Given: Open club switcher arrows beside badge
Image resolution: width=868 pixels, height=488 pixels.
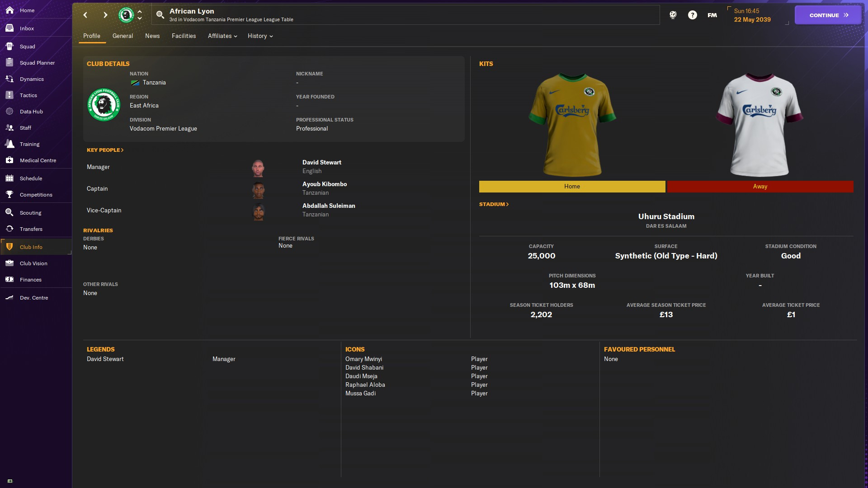Looking at the screenshot, I should 140,15.
